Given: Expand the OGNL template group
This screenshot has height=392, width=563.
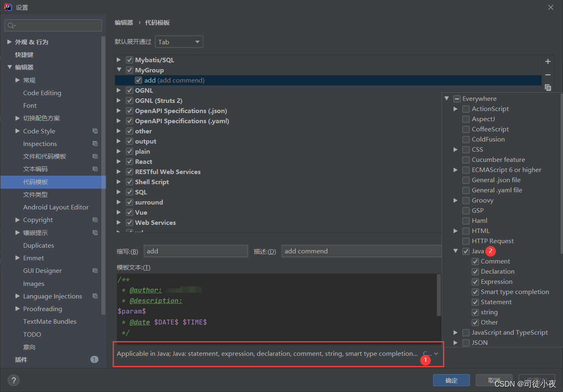Looking at the screenshot, I should [119, 90].
